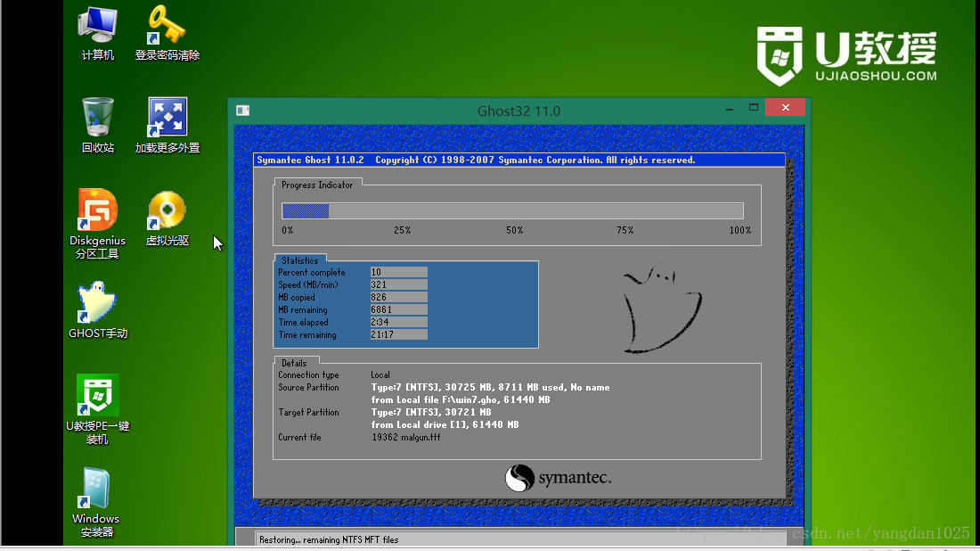Click the Ghost32 window system menu icon

242,111
